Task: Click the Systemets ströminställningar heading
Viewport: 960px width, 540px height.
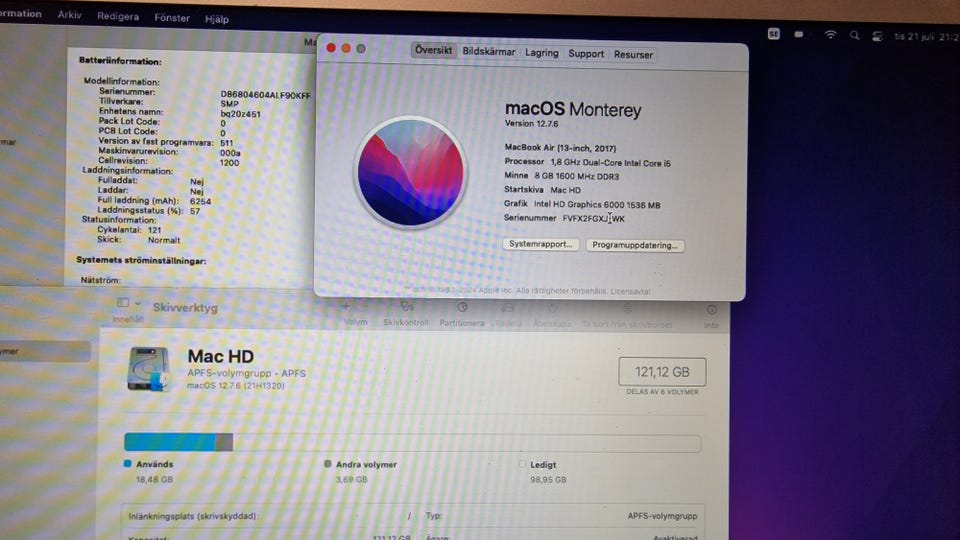Action: [x=141, y=260]
